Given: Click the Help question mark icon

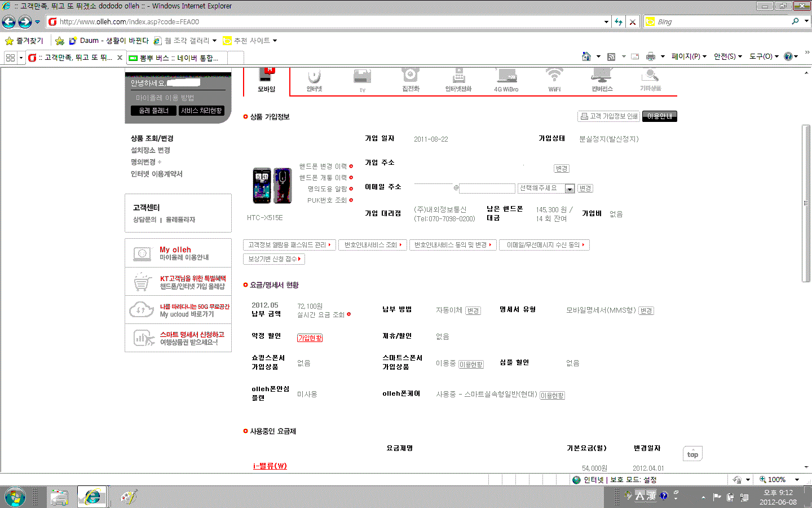Looking at the screenshot, I should pos(788,56).
